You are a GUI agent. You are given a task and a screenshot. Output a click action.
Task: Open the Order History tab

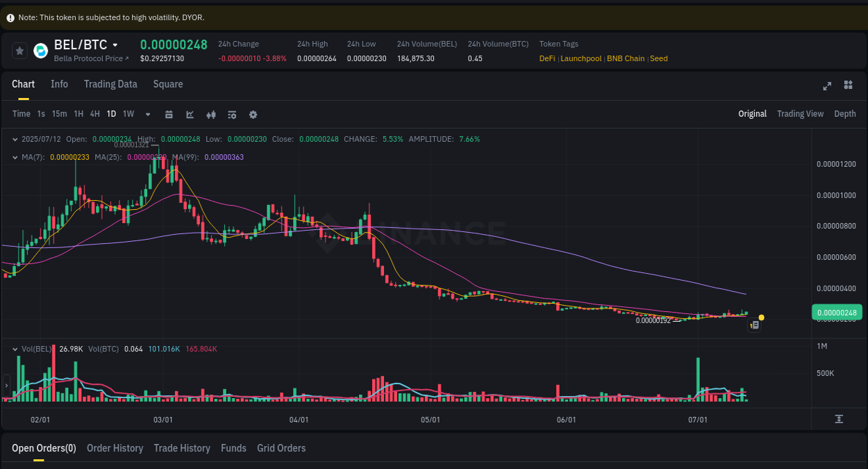pyautogui.click(x=115, y=448)
